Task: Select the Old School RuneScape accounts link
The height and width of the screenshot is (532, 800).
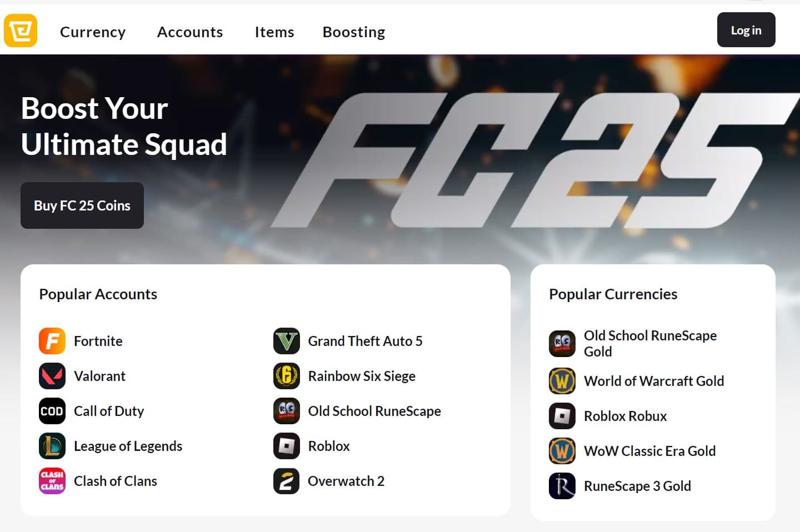Action: tap(374, 411)
